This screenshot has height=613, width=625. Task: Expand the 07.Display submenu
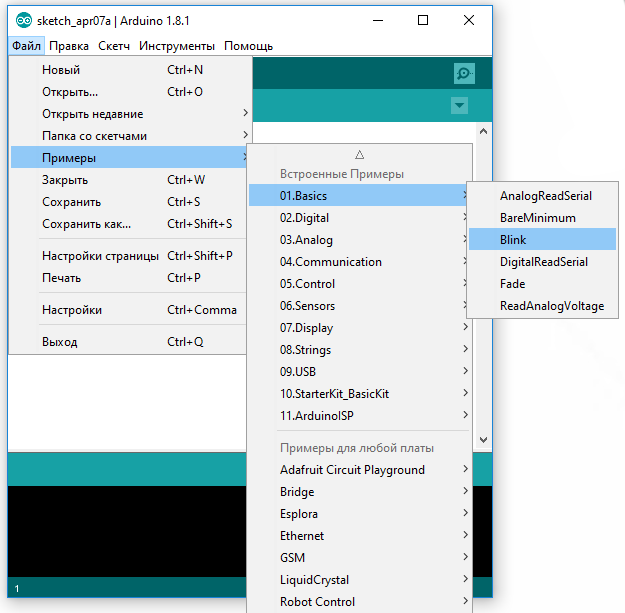pyautogui.click(x=359, y=328)
